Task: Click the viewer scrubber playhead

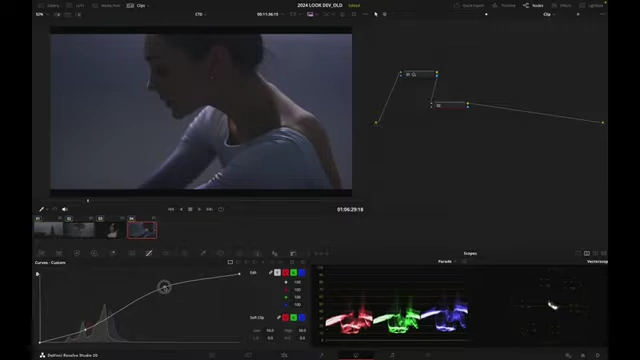Action: tap(88, 200)
